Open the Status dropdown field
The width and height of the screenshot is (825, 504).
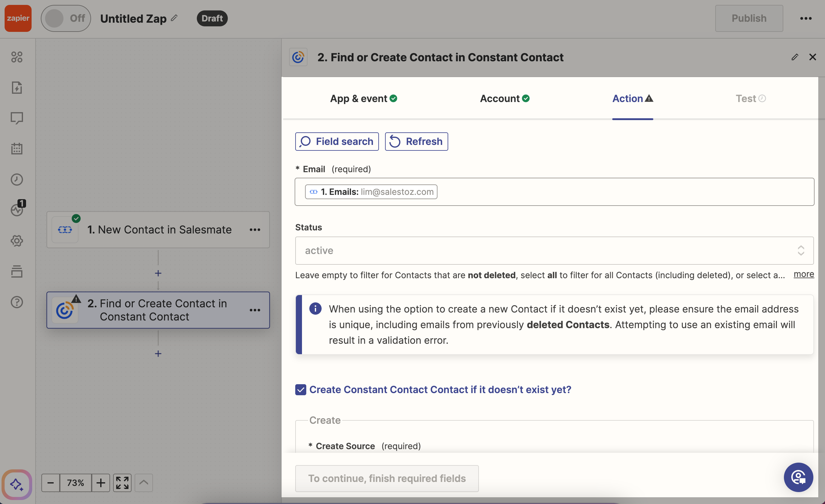click(x=554, y=251)
